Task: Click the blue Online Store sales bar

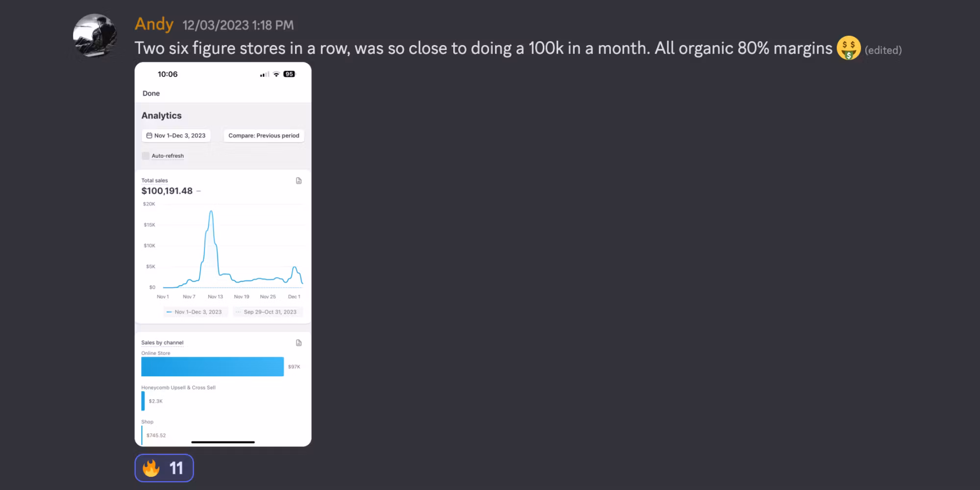Action: tap(212, 367)
